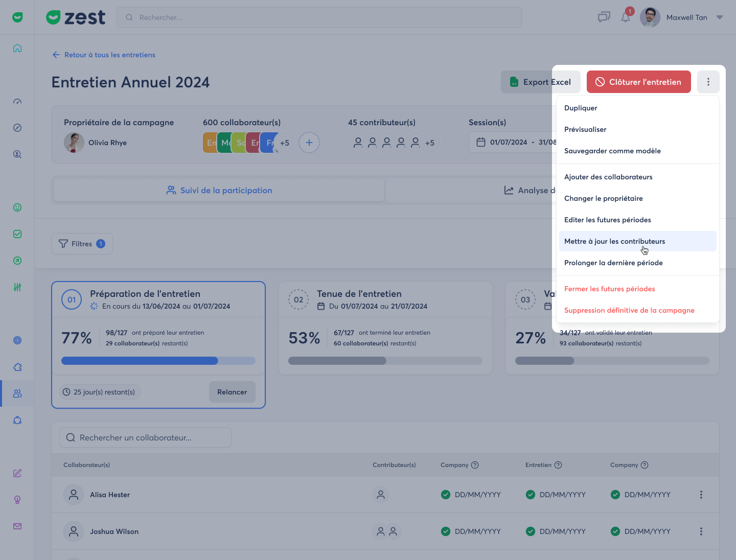This screenshot has width=736, height=560.
Task: Go to home in the sidebar
Action: [x=17, y=48]
